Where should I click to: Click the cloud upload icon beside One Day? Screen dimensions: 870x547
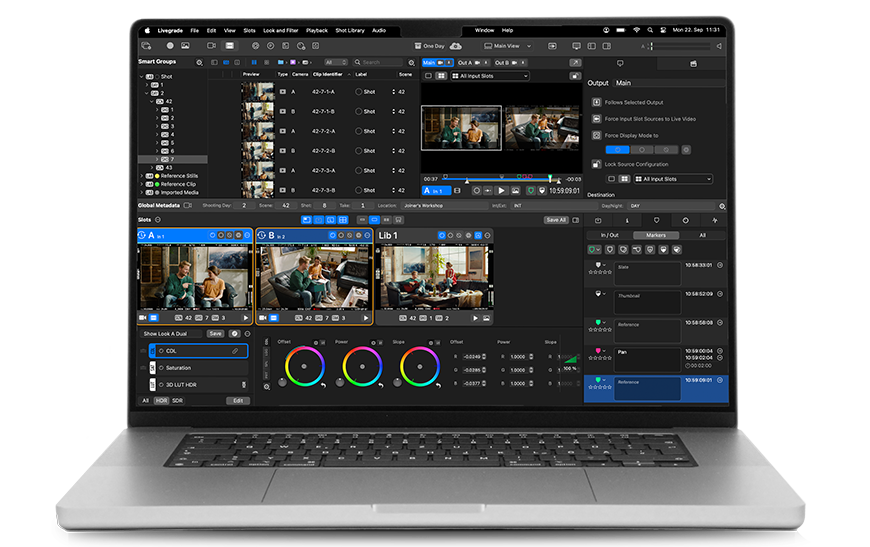[x=456, y=45]
